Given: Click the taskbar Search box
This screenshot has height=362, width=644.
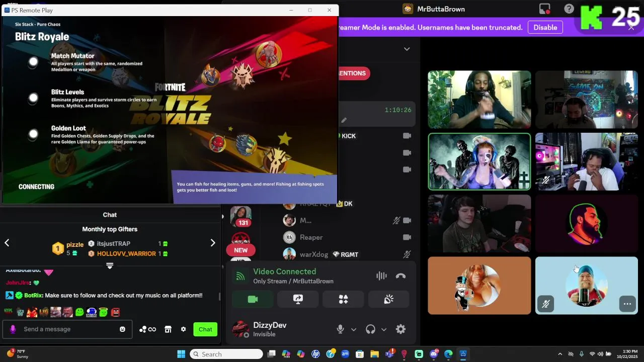Looking at the screenshot, I should pyautogui.click(x=226, y=354).
